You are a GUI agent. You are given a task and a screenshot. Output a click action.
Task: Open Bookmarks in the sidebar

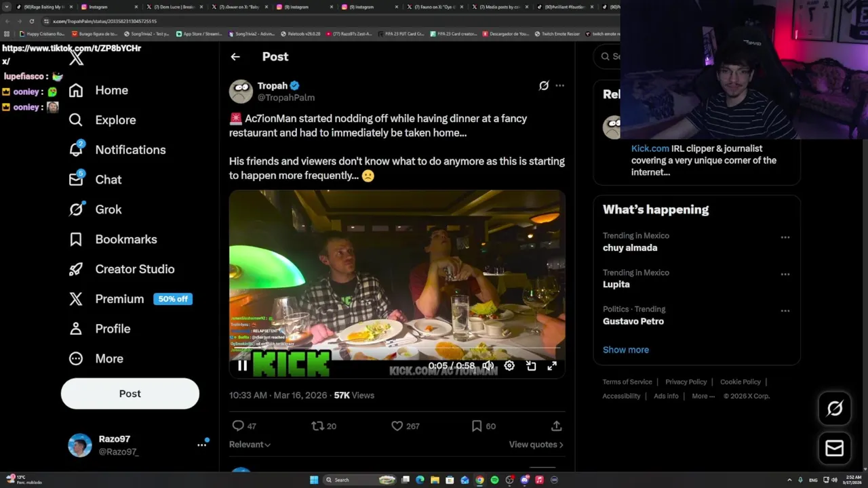(x=125, y=239)
